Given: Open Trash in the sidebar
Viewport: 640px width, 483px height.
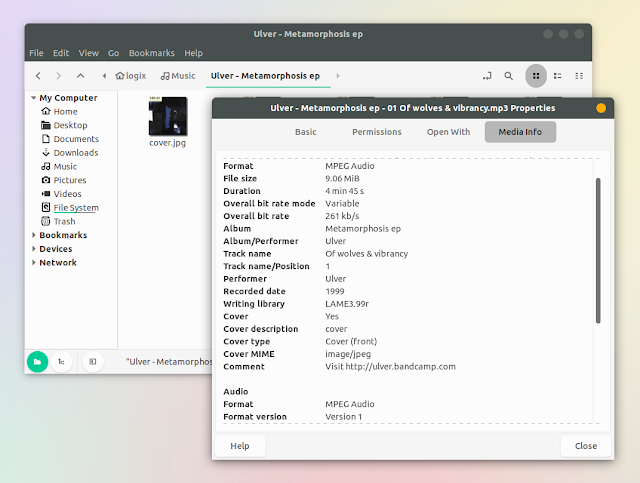Looking at the screenshot, I should pos(59,221).
